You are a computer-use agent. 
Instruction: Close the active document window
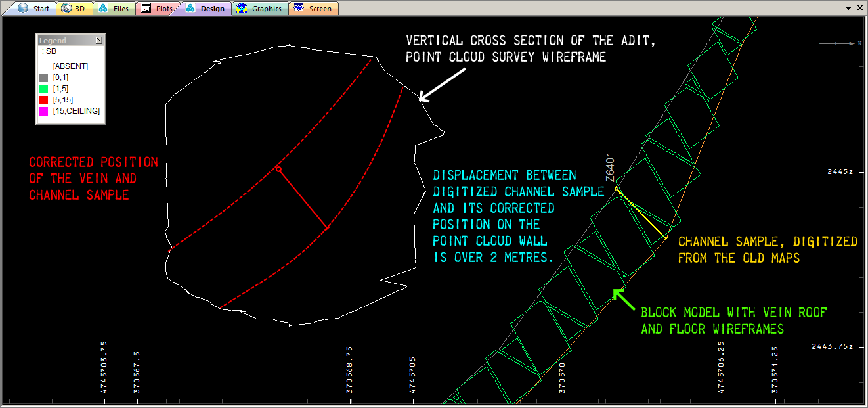[859, 8]
